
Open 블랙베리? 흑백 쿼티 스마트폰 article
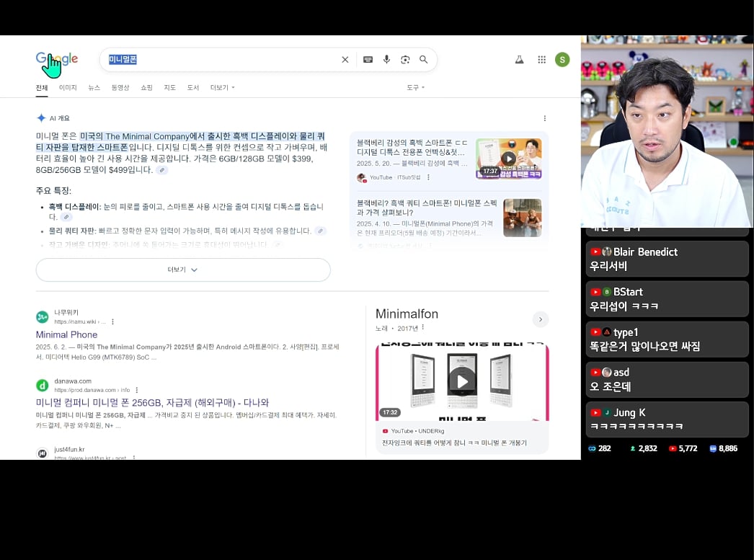pyautogui.click(x=427, y=208)
